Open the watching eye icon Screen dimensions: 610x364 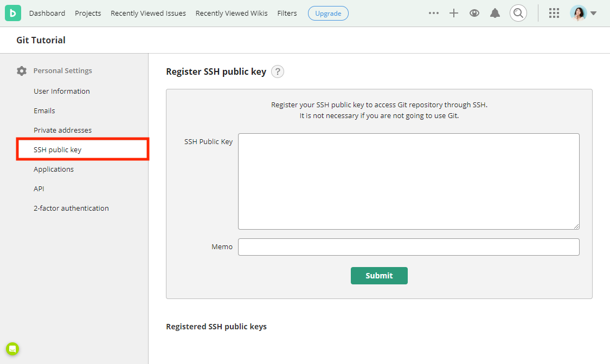(x=474, y=13)
